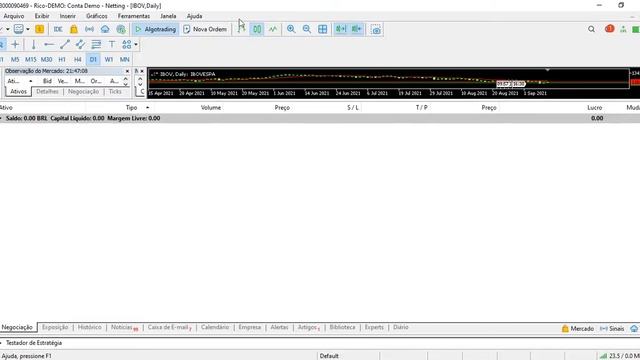Open the Exibir menu
Image resolution: width=640 pixels, height=360 pixels.
tap(42, 16)
